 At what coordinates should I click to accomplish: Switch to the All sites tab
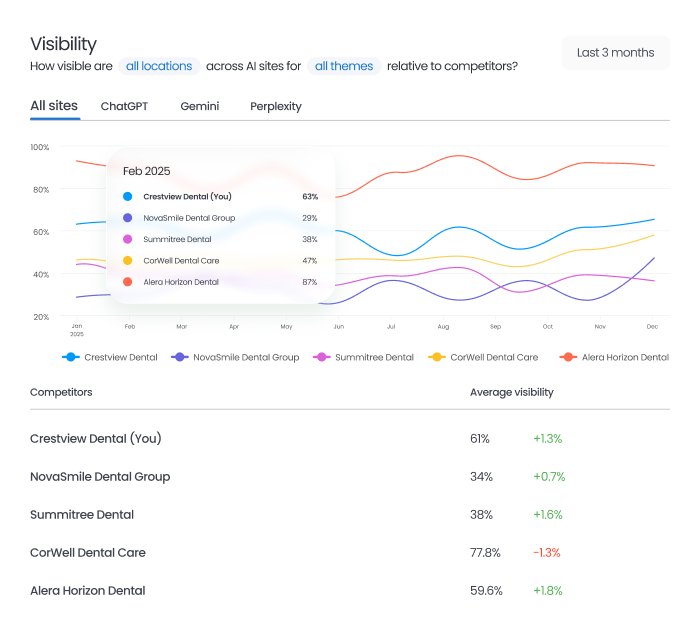click(x=54, y=106)
